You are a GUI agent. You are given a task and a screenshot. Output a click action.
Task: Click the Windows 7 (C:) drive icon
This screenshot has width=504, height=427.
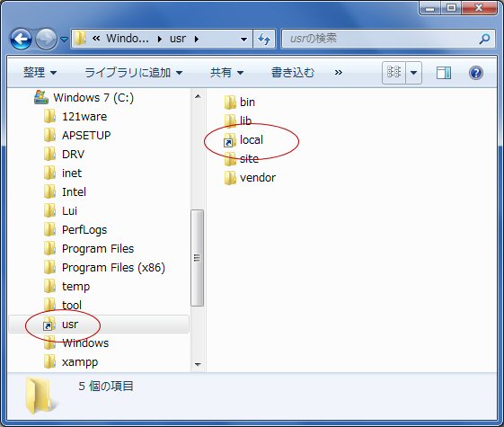[x=41, y=97]
